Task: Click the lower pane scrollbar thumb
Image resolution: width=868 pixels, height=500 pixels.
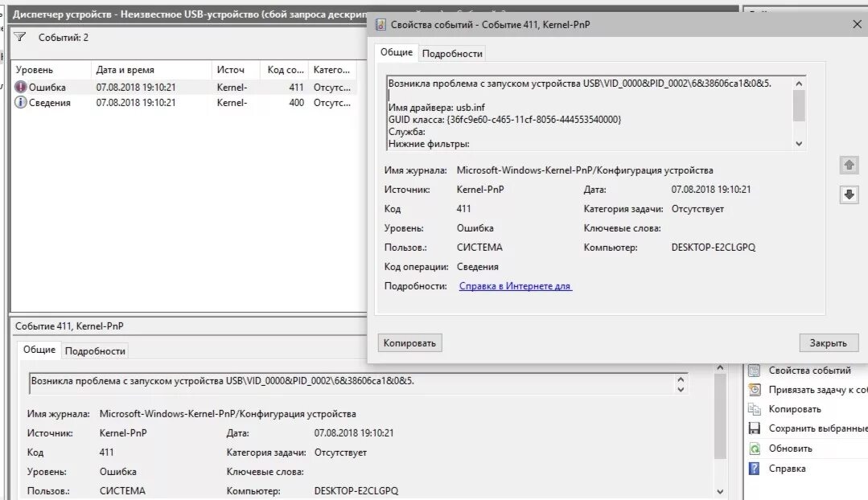Action: click(720, 416)
